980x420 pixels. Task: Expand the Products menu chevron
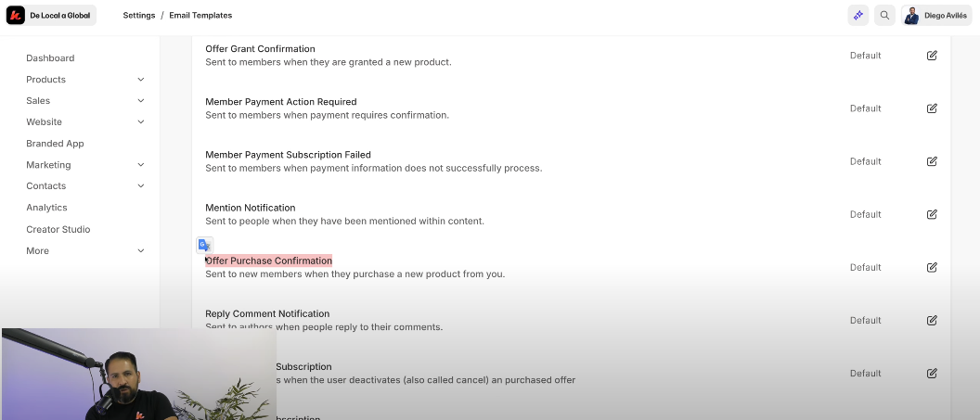[x=141, y=80]
